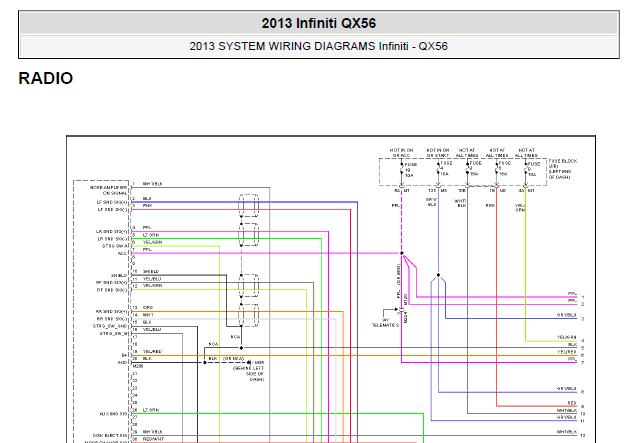Select the "2013 SYSTEM WIRING DIAGRAMS Infiniti - QX56" subtitle
The height and width of the screenshot is (443, 637).
coord(318,46)
